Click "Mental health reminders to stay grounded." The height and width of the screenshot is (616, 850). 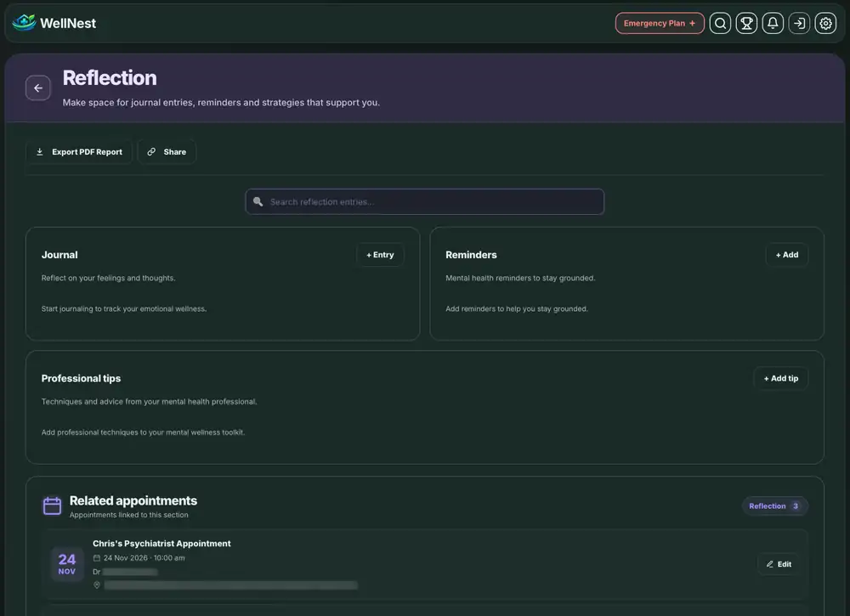click(x=520, y=278)
